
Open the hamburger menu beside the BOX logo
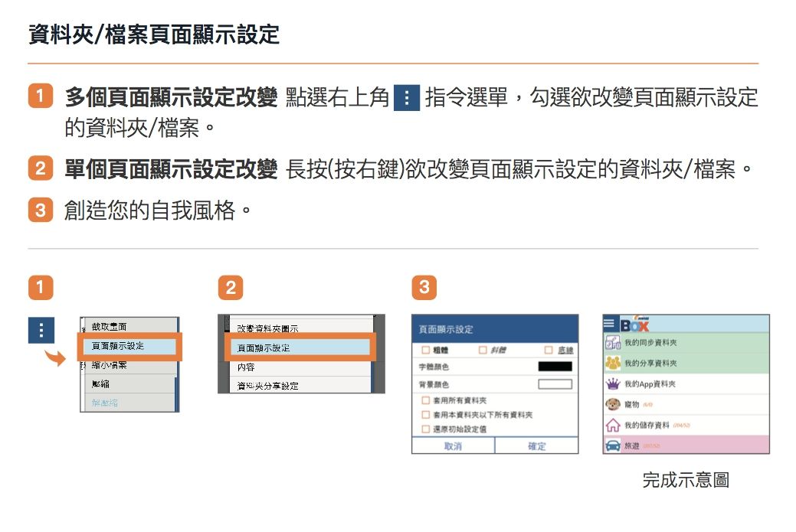611,323
